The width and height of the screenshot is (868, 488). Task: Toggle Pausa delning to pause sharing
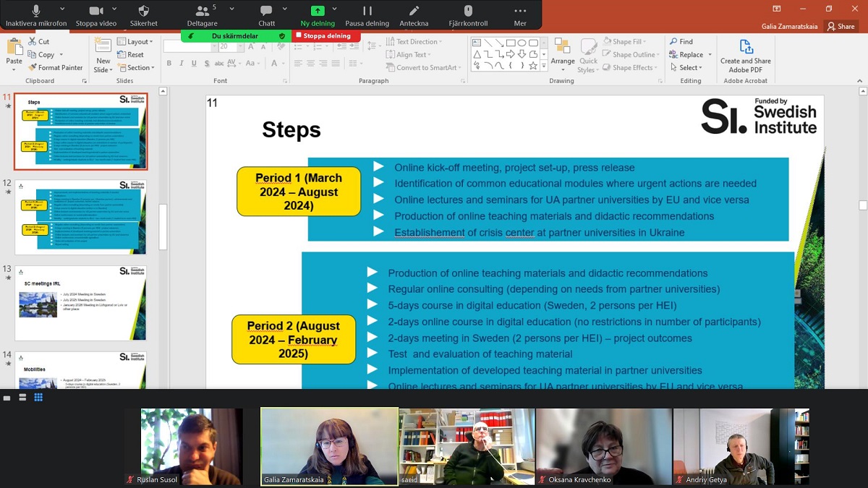tap(367, 11)
